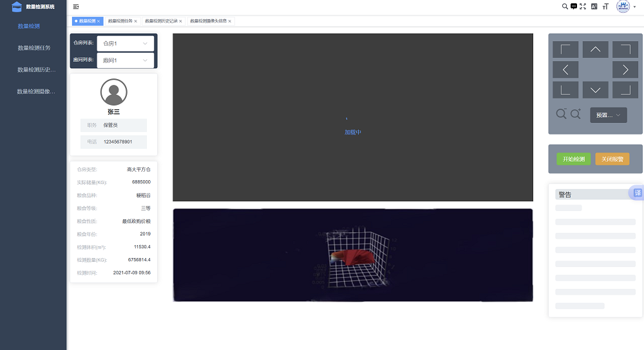
Task: Pan camera right
Action: click(x=625, y=69)
